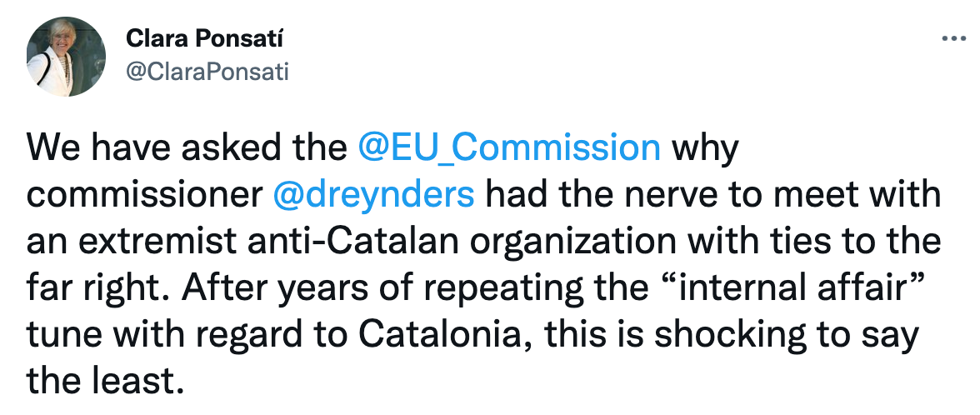Click the closing words "the least."
The height and width of the screenshot is (415, 980).
click(103, 381)
